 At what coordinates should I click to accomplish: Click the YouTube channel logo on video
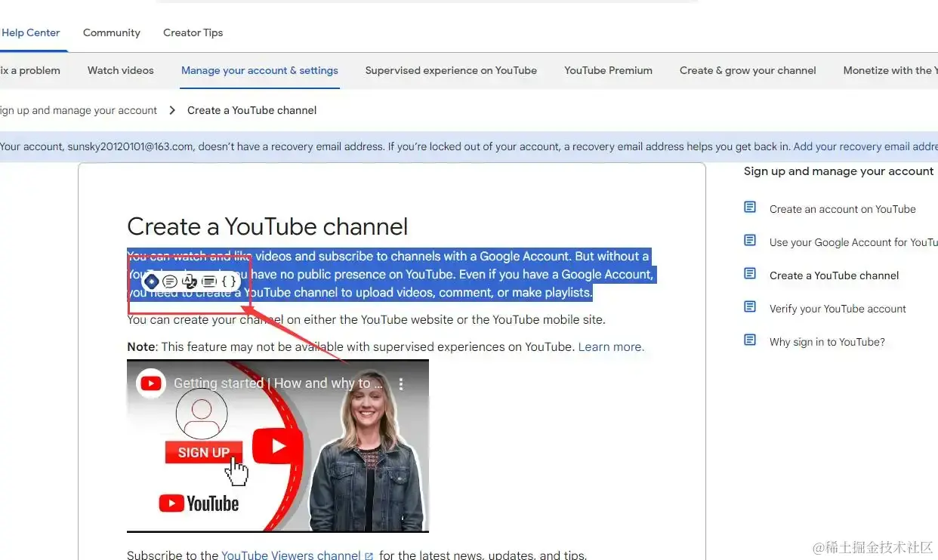coord(151,383)
